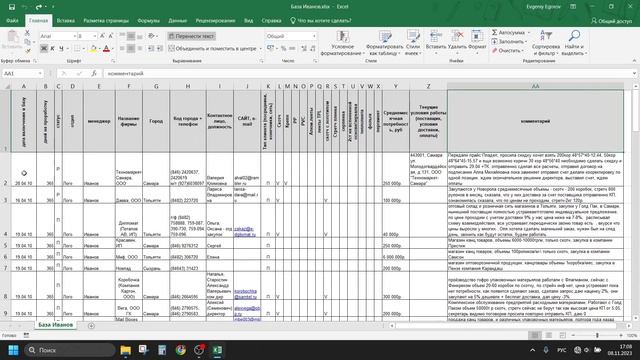Copy selection using the Copy icon
The width and height of the screenshot is (640, 360).
click(27, 42)
